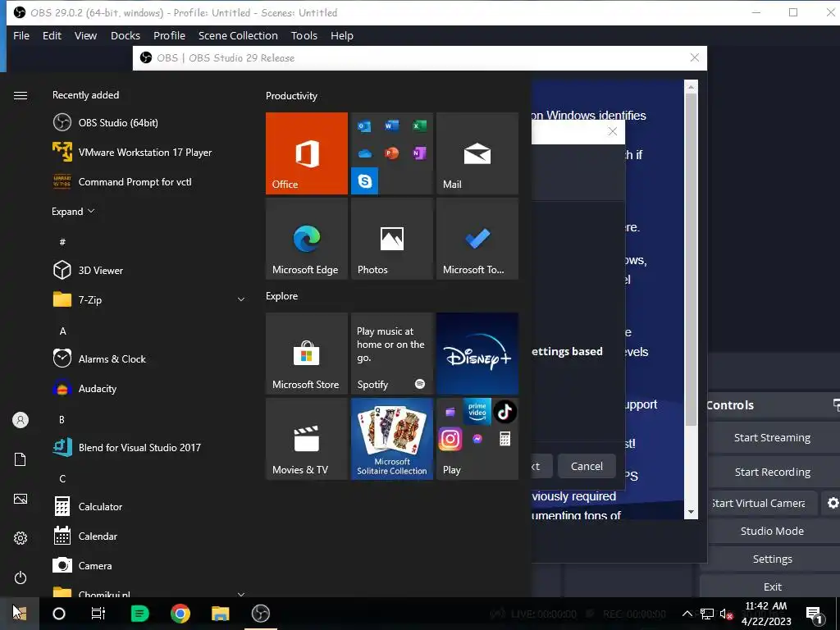Open the user account icon in Start sidebar
Image resolution: width=840 pixels, height=630 pixels.
click(21, 420)
